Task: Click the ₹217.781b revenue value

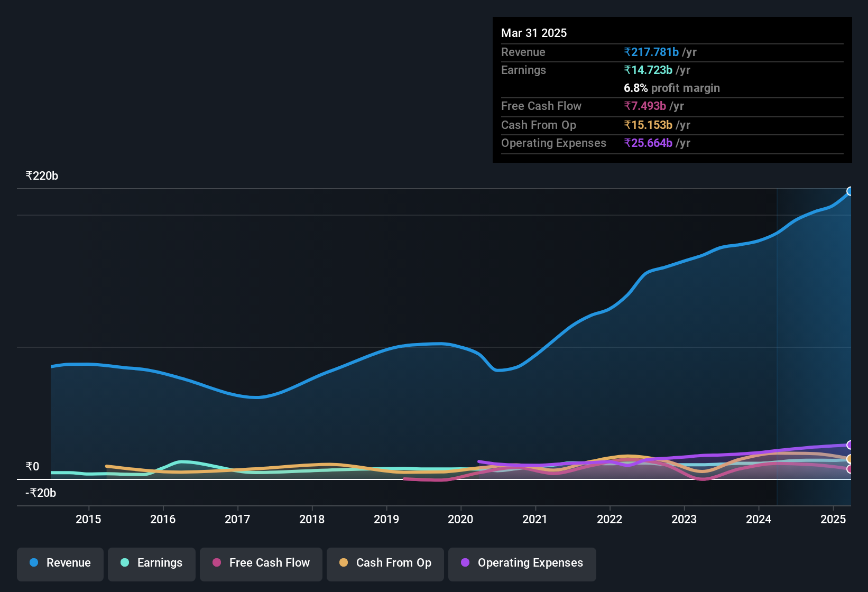Action: (651, 52)
